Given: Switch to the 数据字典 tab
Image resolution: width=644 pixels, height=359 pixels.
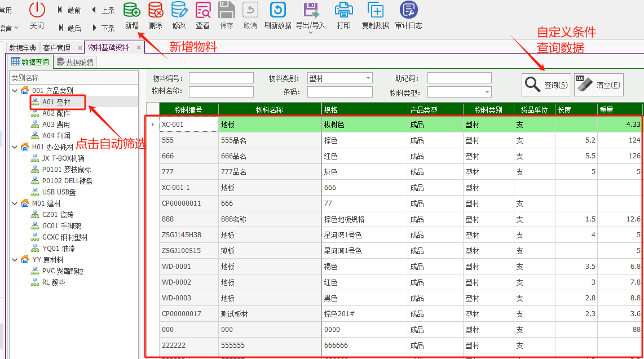Looking at the screenshot, I should [23, 48].
